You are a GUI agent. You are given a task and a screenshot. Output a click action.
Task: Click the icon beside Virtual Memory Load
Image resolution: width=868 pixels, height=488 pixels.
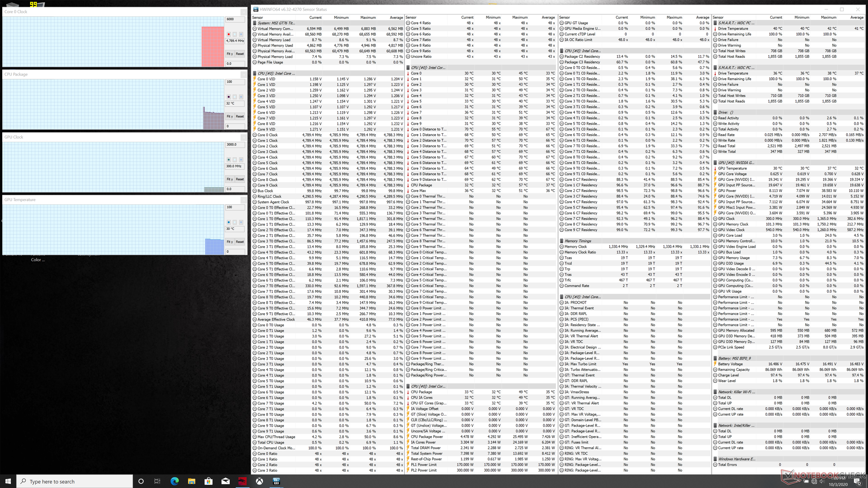coord(255,40)
